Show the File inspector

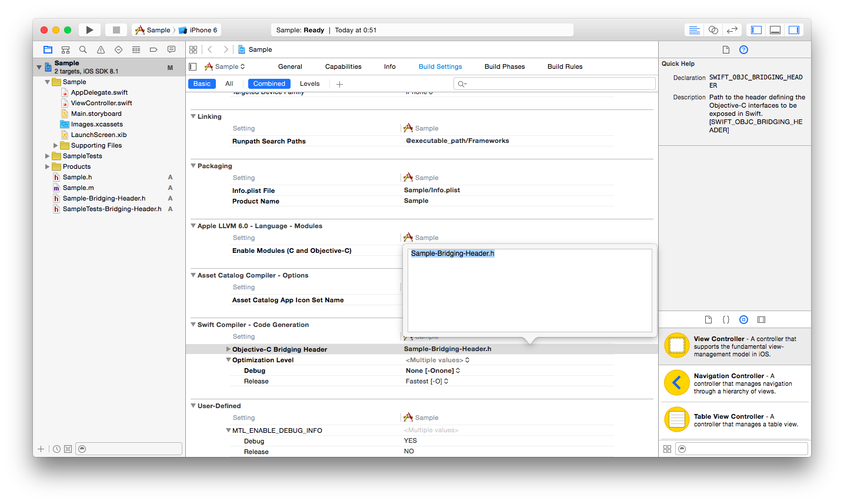[x=726, y=50]
